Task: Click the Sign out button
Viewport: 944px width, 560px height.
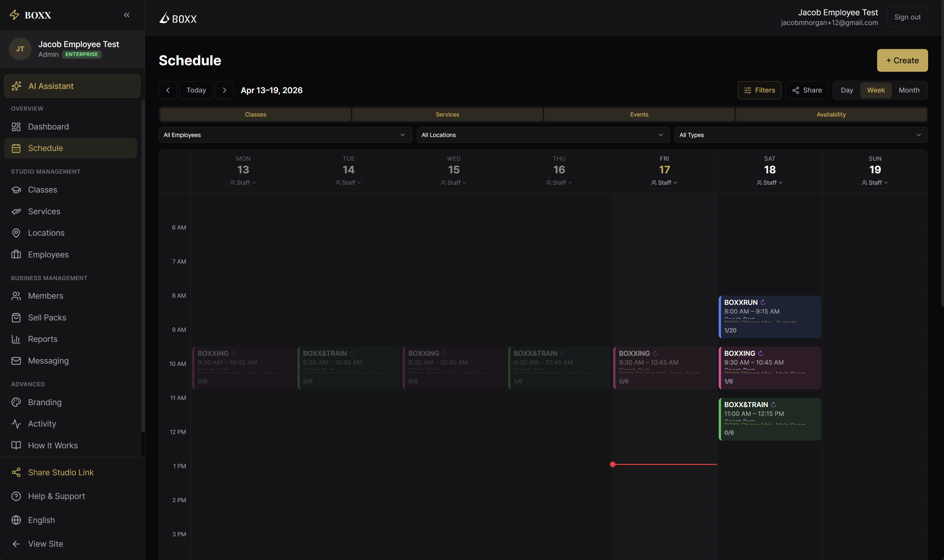Action: coord(907,17)
